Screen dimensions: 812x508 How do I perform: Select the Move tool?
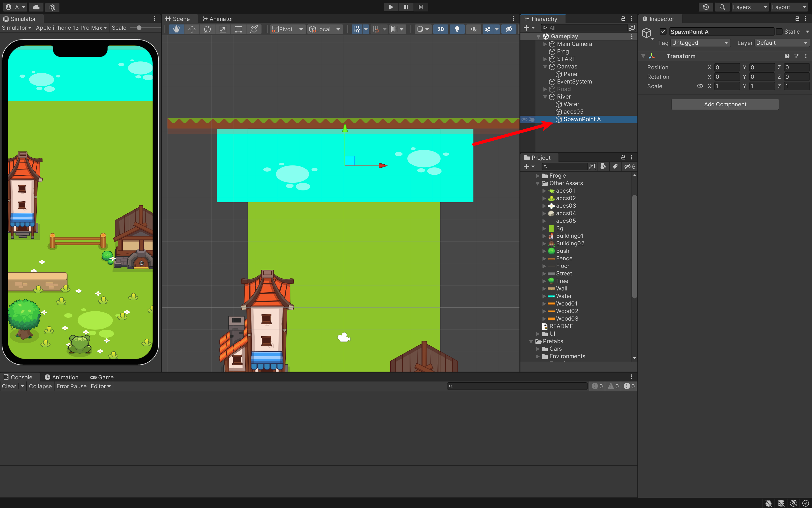click(192, 29)
